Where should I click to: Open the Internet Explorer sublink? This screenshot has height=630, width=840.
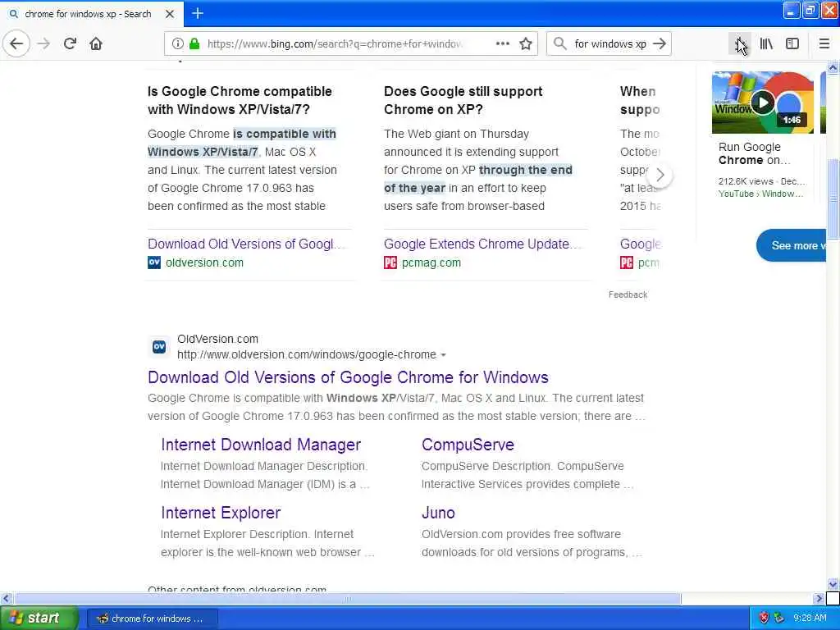point(221,513)
